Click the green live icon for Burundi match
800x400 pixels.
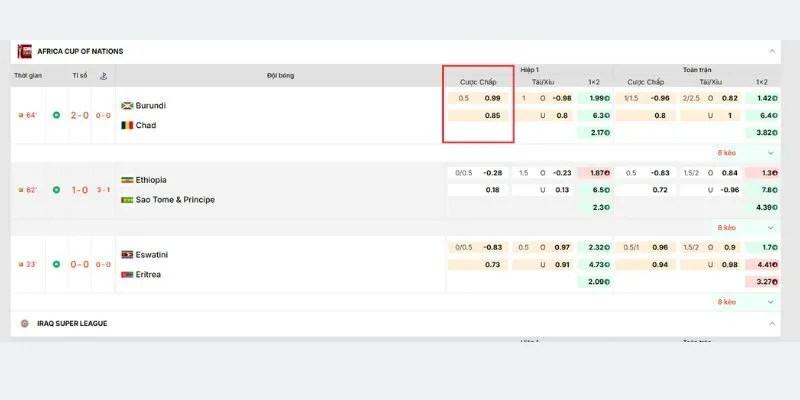click(56, 115)
